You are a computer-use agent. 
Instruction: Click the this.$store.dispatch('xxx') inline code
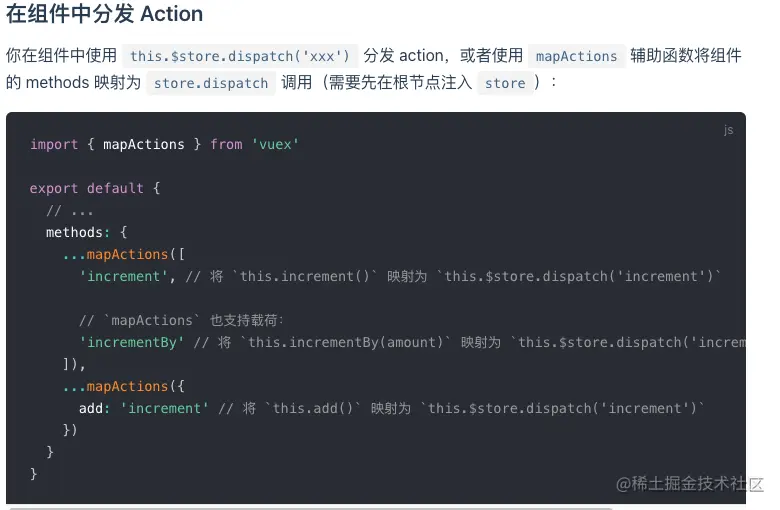(x=239, y=56)
